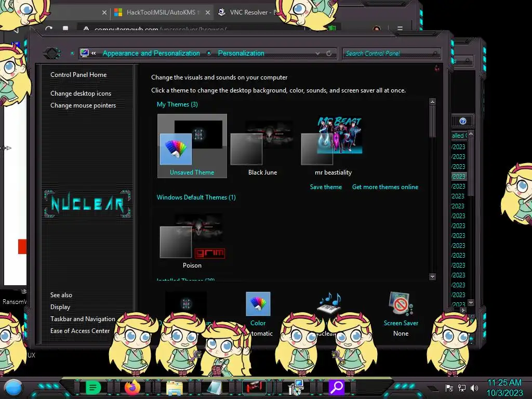The height and width of the screenshot is (399, 532).
Task: Open Taskbar and Navigation link
Action: (83, 319)
